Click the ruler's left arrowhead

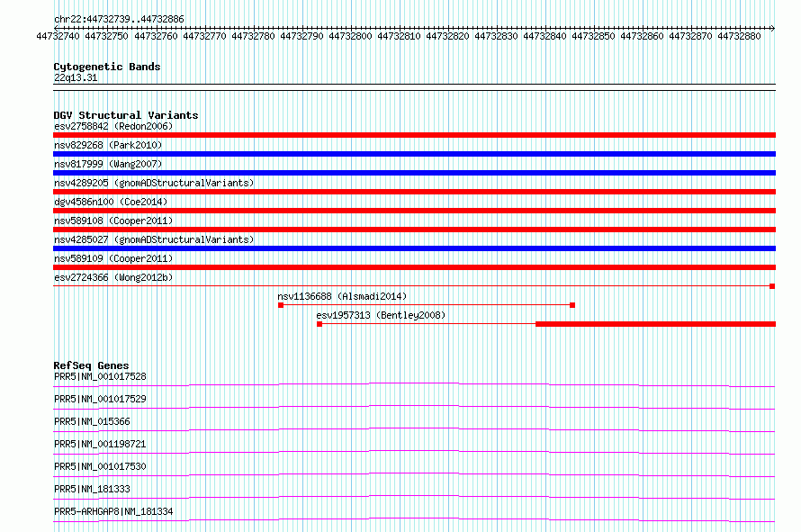tap(56, 28)
